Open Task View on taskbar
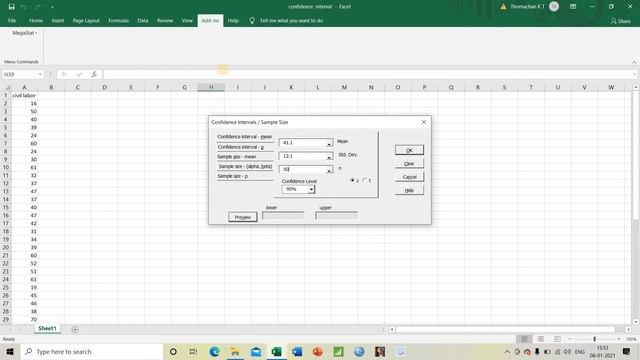The width and height of the screenshot is (640, 360). (x=193, y=351)
